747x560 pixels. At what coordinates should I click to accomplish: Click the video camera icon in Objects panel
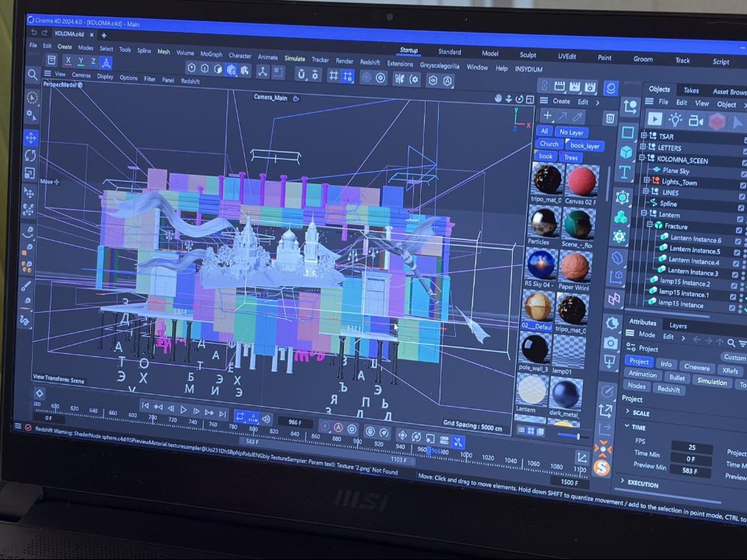click(x=696, y=121)
